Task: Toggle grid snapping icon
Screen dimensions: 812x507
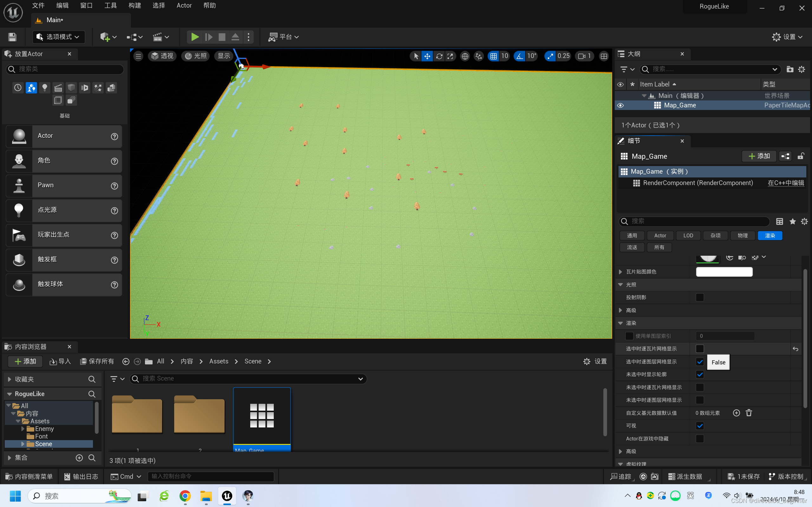Action: pos(493,56)
